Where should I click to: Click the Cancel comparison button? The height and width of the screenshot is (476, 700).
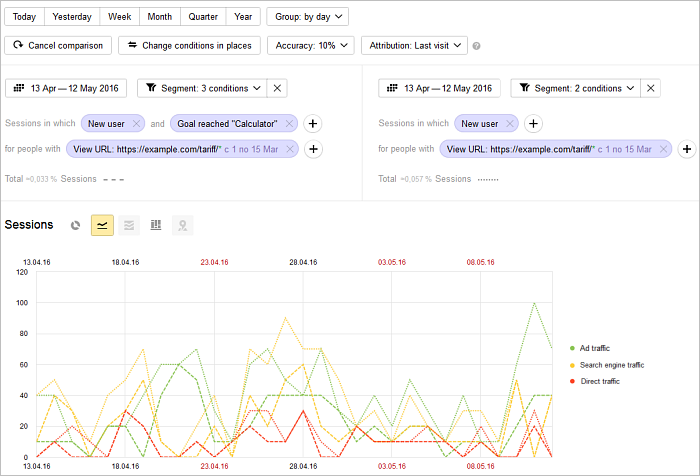click(58, 45)
